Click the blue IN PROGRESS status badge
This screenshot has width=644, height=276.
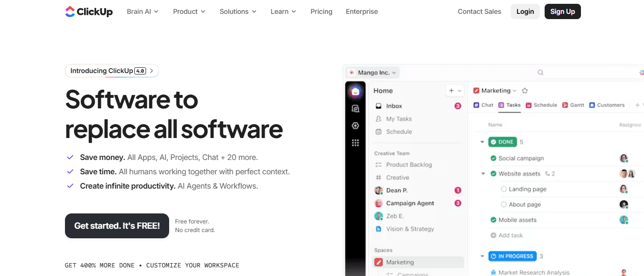point(513,256)
